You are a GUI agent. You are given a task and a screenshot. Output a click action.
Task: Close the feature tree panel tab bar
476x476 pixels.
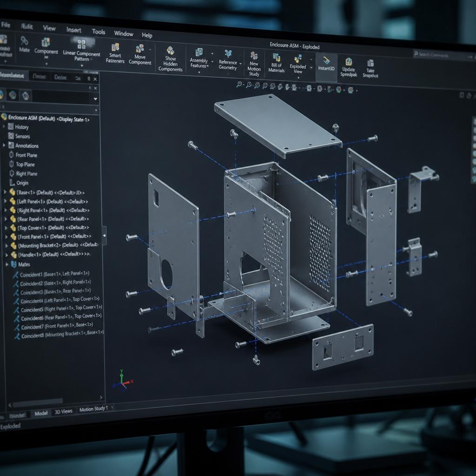point(95,79)
